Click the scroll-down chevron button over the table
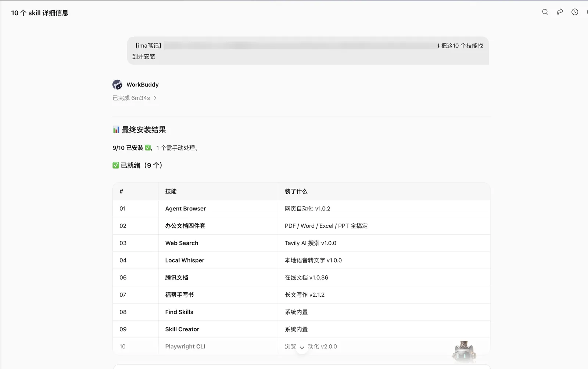Image resolution: width=588 pixels, height=369 pixels. (302, 347)
